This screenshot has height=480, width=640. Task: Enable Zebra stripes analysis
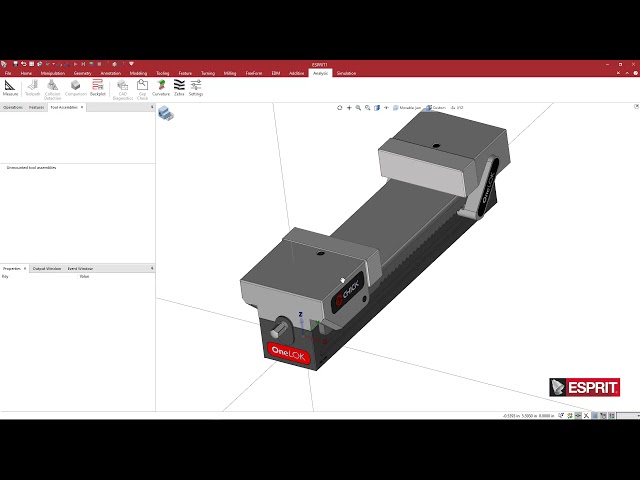point(179,88)
